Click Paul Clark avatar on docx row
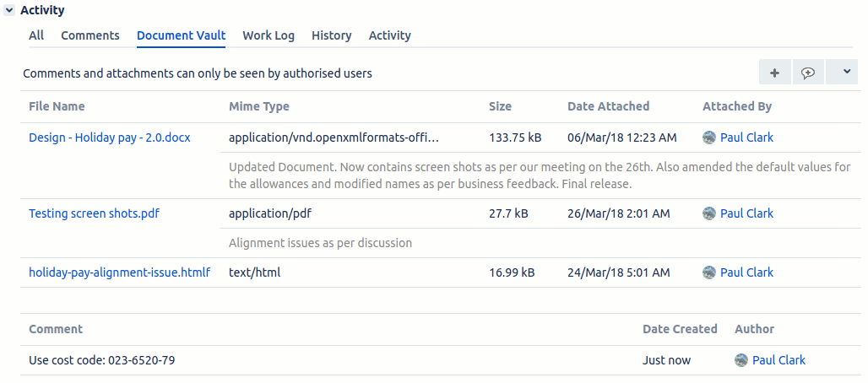 click(x=709, y=138)
